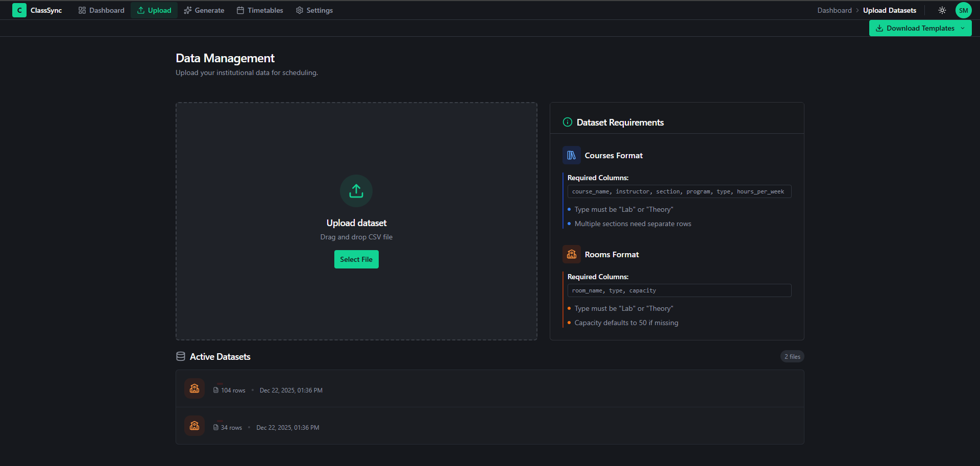Image resolution: width=980 pixels, height=466 pixels.
Task: Click the 104 rows dataset date
Action: click(291, 390)
